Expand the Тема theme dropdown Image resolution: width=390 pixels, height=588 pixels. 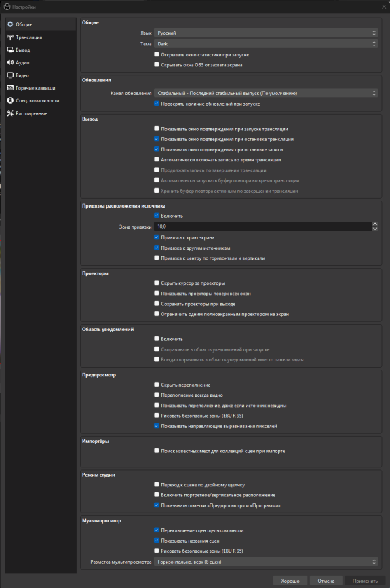[x=265, y=44]
